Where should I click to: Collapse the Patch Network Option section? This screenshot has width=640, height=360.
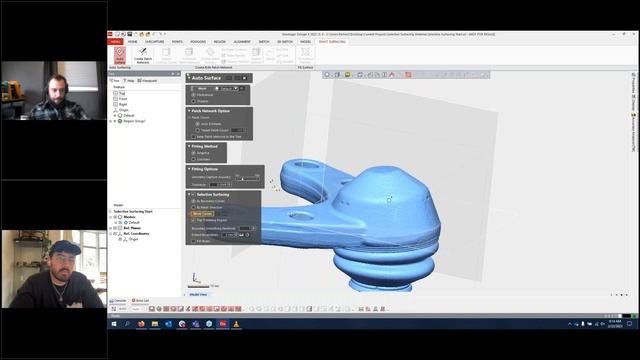pos(189,111)
